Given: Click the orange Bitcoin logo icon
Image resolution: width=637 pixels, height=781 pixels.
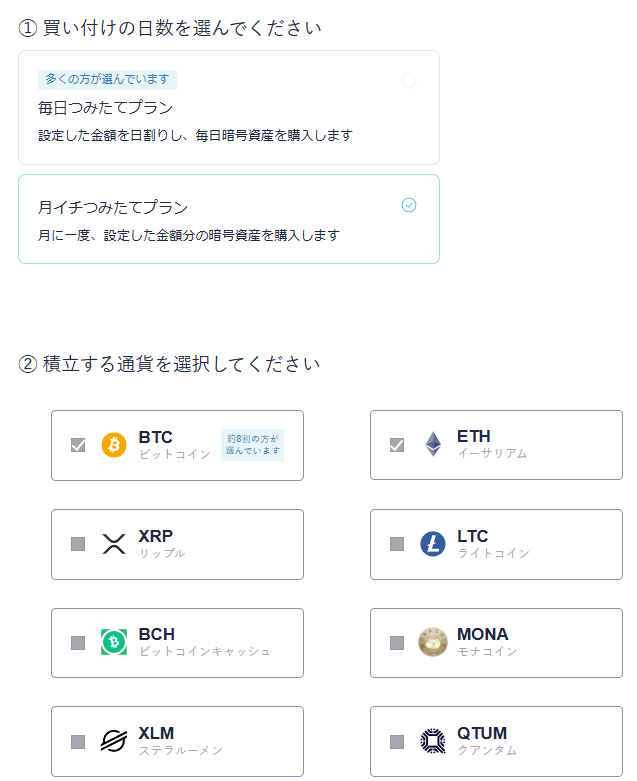Looking at the screenshot, I should 114,445.
